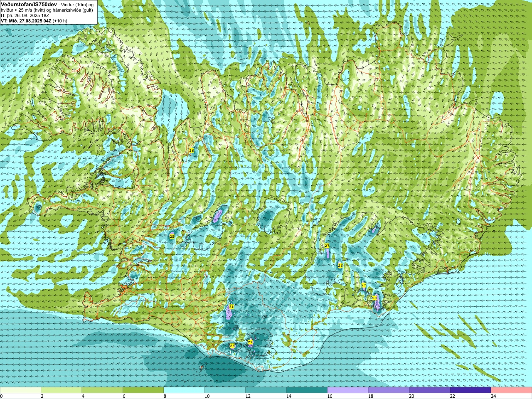Click the 'Vindur (10m) og' description text

77,4
